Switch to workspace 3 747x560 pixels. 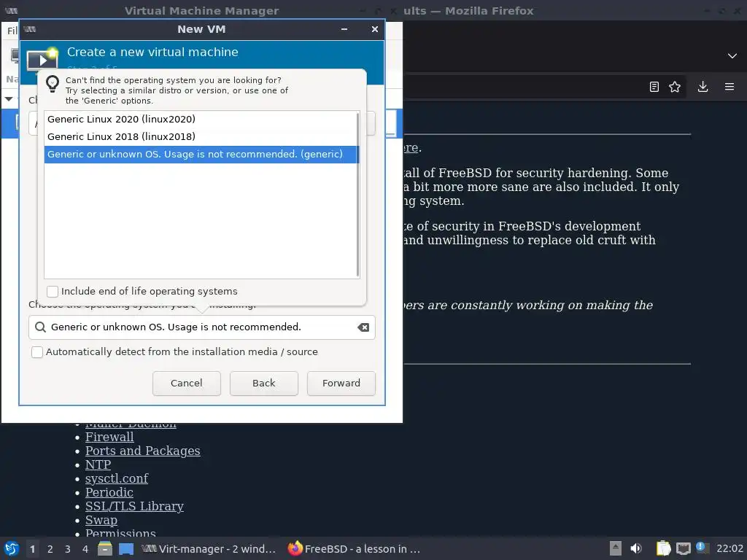[x=68, y=549]
